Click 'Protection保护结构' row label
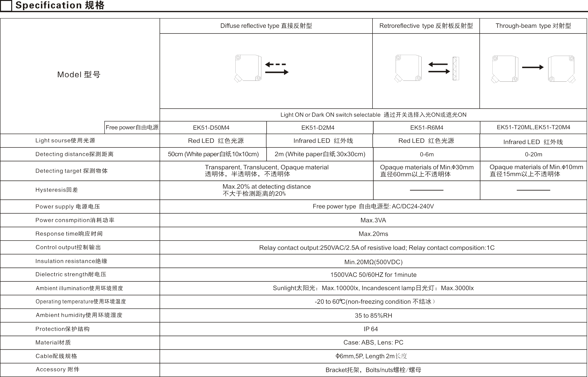588x377 pixels. 62,329
